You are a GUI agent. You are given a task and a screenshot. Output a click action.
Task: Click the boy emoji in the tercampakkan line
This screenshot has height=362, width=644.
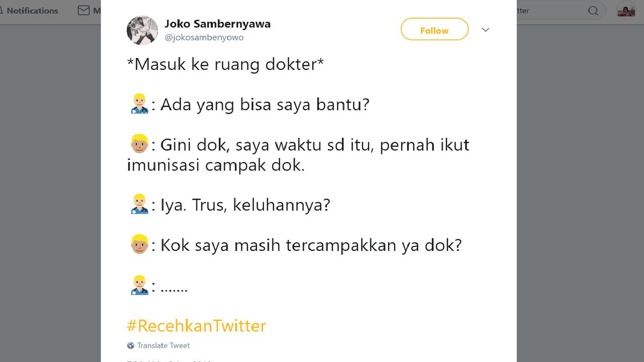[139, 245]
